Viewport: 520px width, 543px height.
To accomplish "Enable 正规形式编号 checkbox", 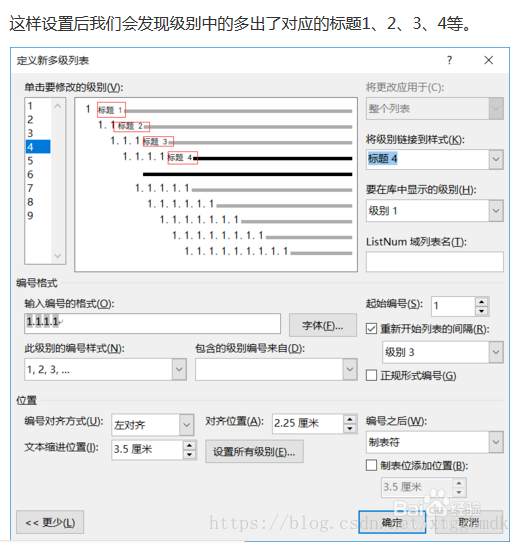I will (x=371, y=375).
